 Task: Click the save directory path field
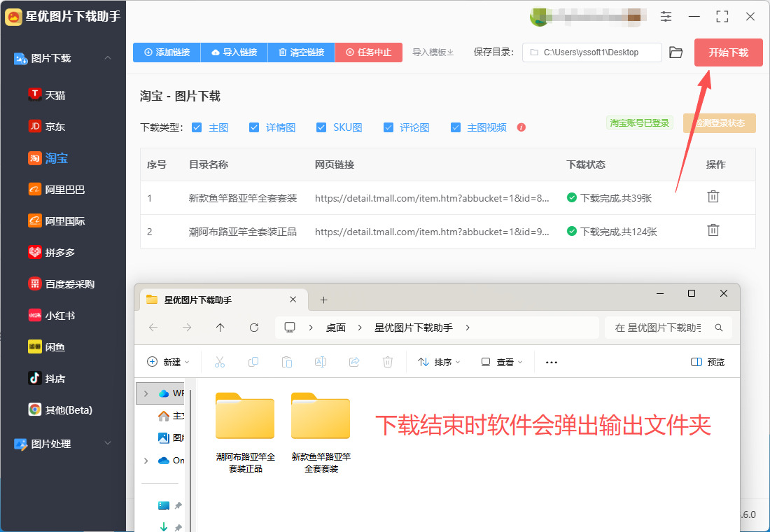coord(591,52)
